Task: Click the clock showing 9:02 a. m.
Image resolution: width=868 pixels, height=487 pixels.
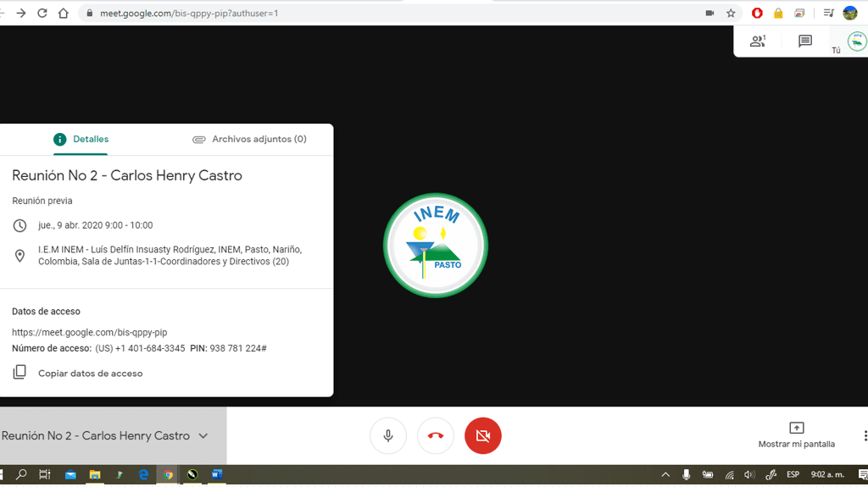Action: point(827,474)
